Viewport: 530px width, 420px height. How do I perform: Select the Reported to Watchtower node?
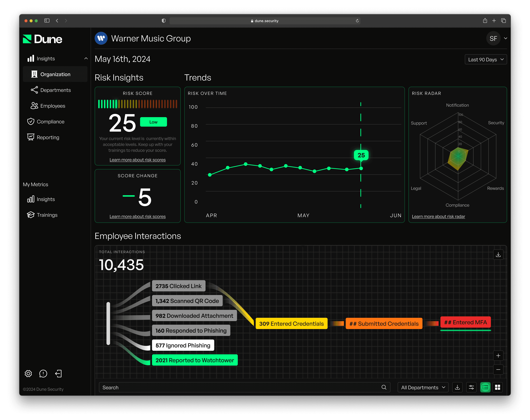[195, 360]
